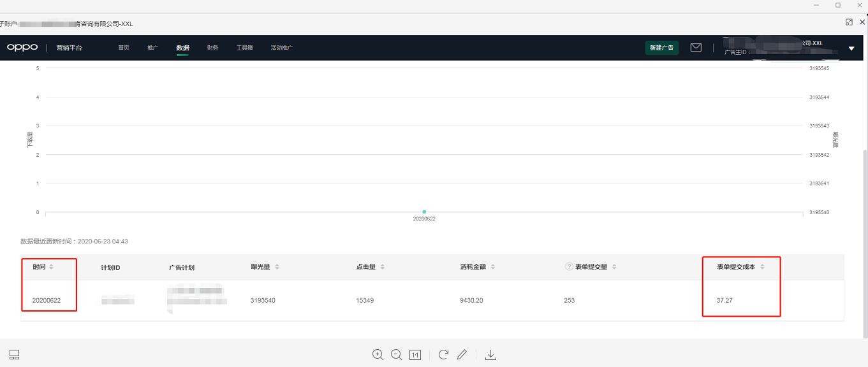Screen dimensions: 868x367
Task: Sort the table by 曝光量 column
Action: tap(277, 267)
